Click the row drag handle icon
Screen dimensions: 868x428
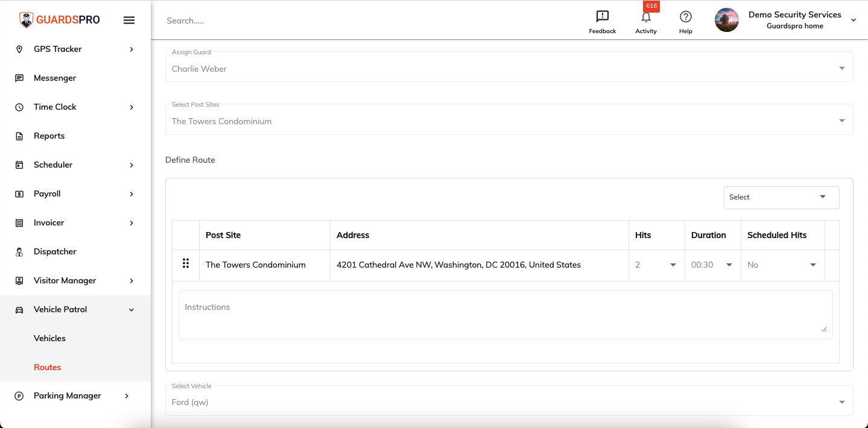click(186, 263)
